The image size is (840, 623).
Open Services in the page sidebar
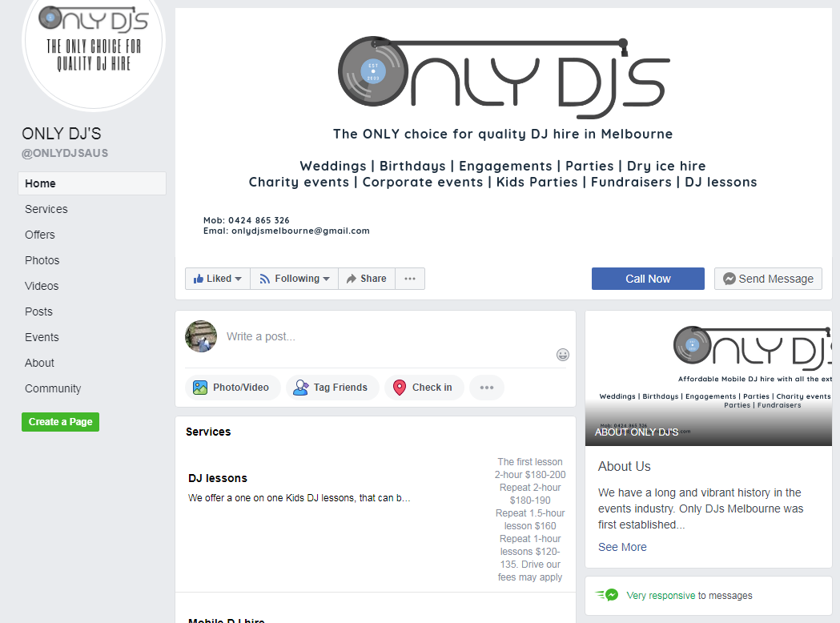46,209
